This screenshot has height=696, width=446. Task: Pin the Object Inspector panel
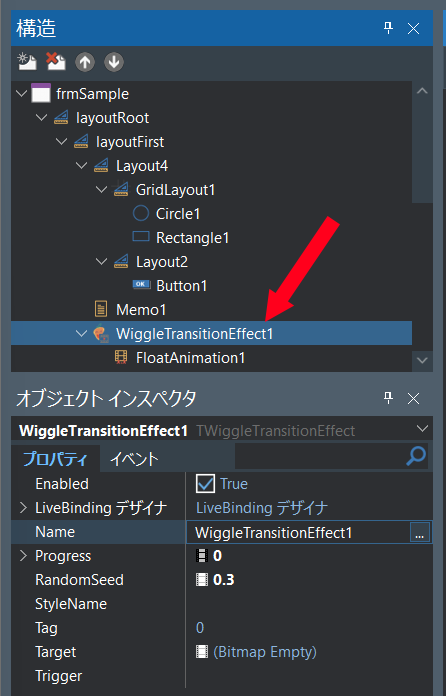tap(388, 398)
